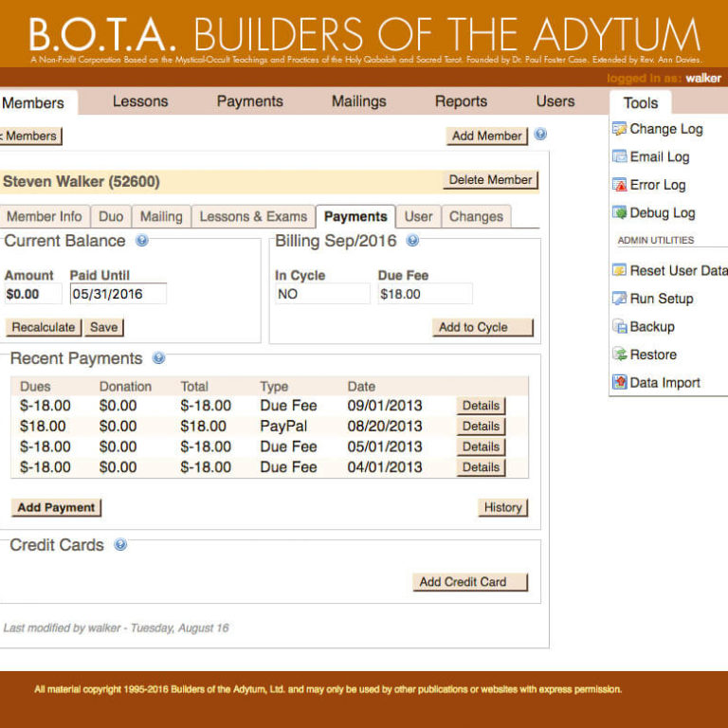The image size is (728, 728).
Task: Choose Run Setup menu entry
Action: pyautogui.click(x=661, y=299)
